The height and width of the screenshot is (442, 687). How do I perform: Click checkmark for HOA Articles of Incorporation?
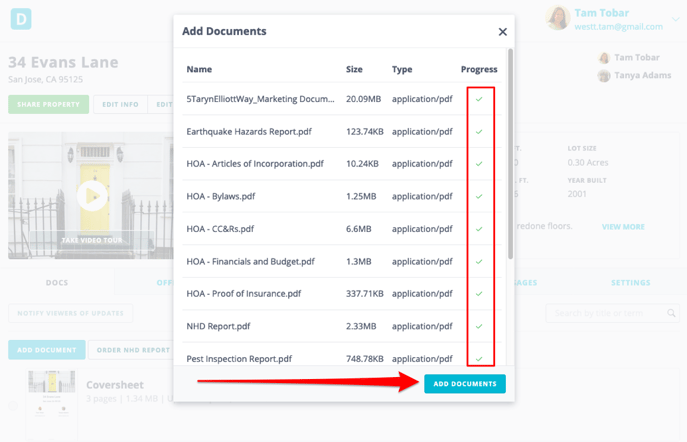pos(479,164)
